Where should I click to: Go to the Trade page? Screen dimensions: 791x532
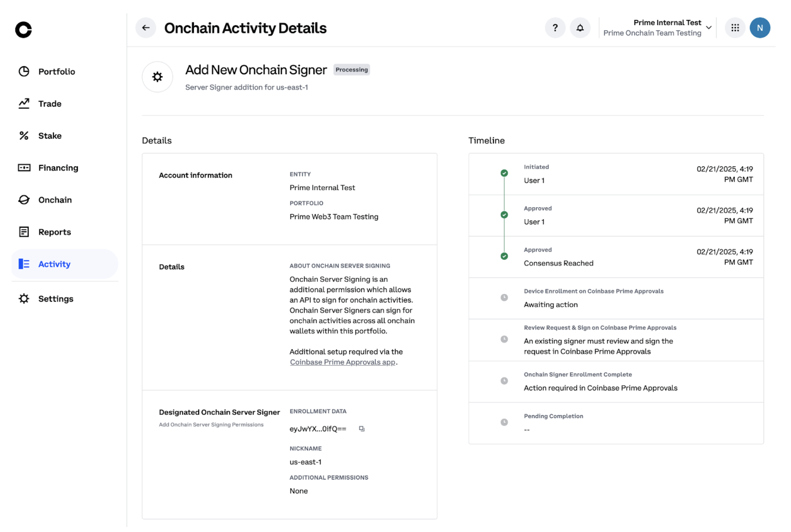click(50, 103)
